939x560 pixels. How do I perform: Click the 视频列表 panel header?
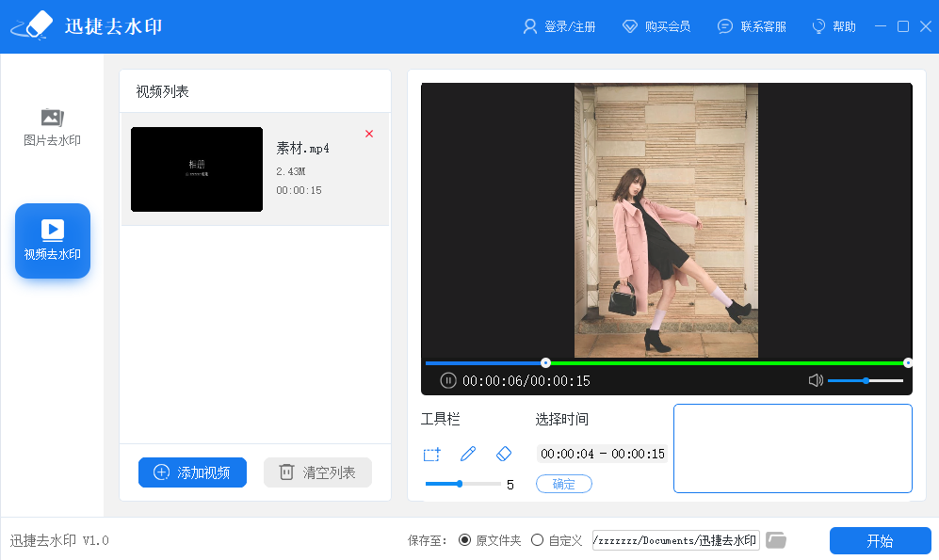[162, 91]
